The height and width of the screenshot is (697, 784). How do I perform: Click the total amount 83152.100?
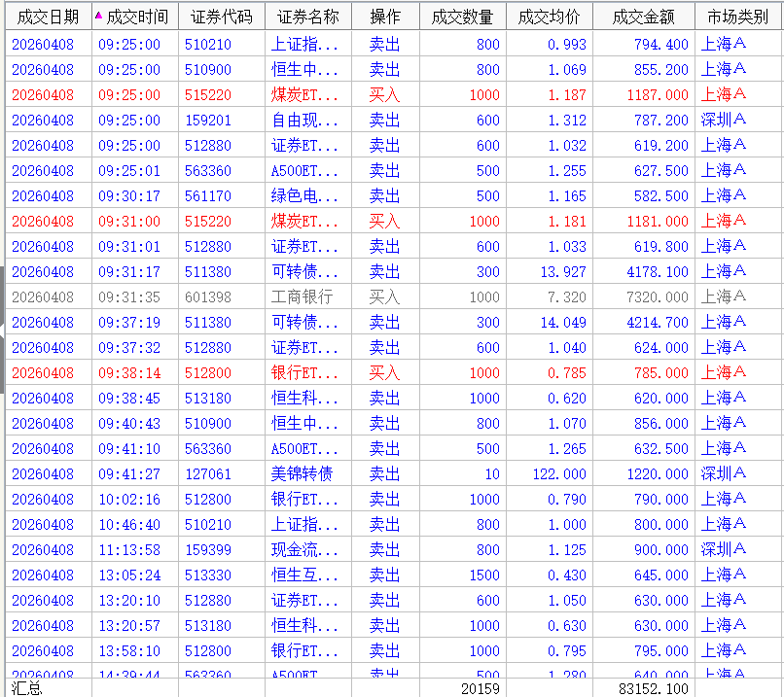coord(653,688)
